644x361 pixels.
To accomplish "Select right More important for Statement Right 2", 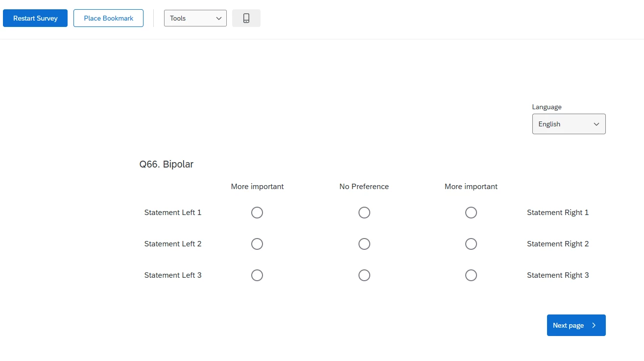I will [471, 244].
